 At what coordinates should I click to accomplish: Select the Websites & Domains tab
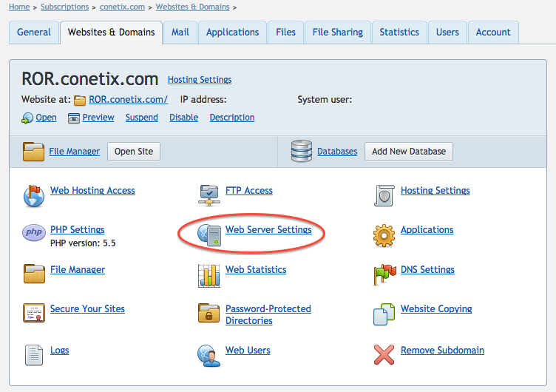click(112, 33)
